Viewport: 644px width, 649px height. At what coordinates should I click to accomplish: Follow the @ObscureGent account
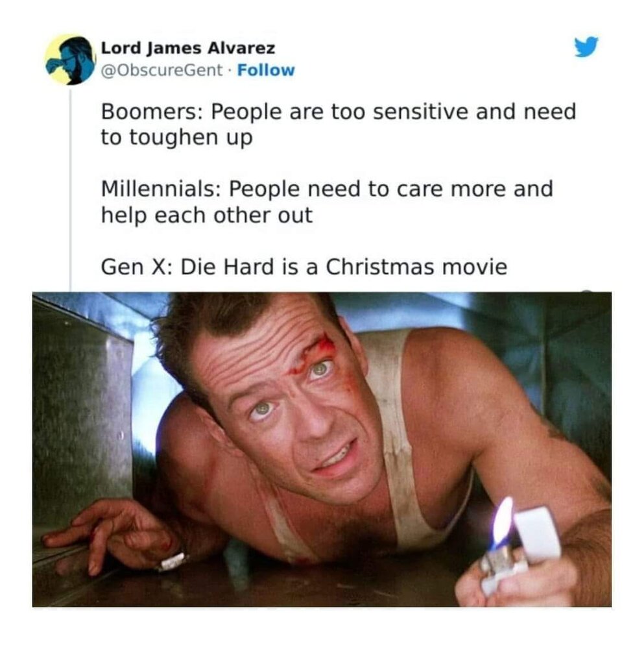pyautogui.click(x=266, y=70)
